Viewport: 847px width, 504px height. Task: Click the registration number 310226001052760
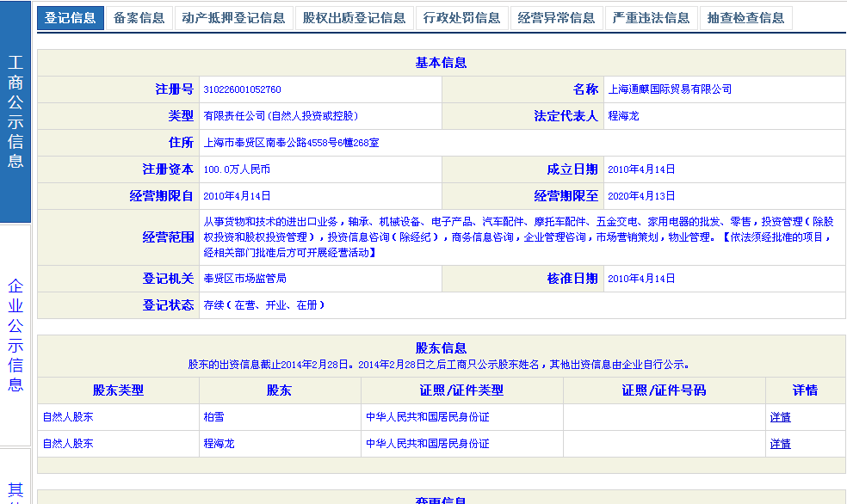[x=242, y=89]
